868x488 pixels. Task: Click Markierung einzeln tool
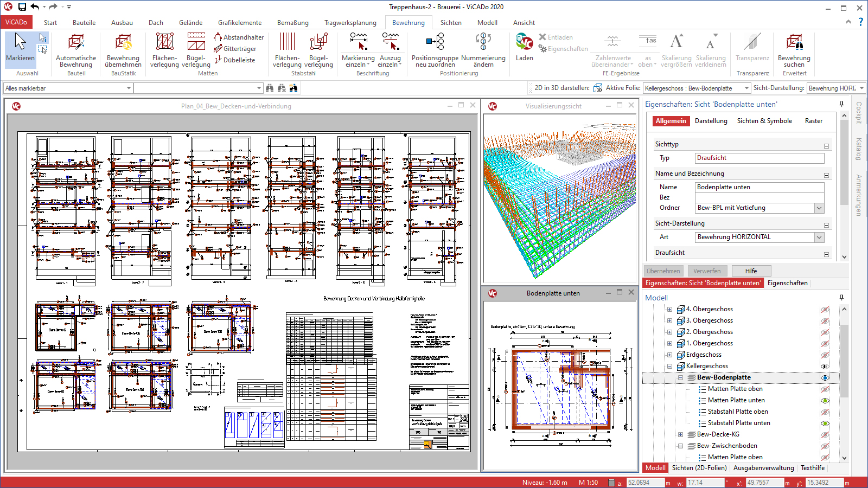click(x=358, y=50)
